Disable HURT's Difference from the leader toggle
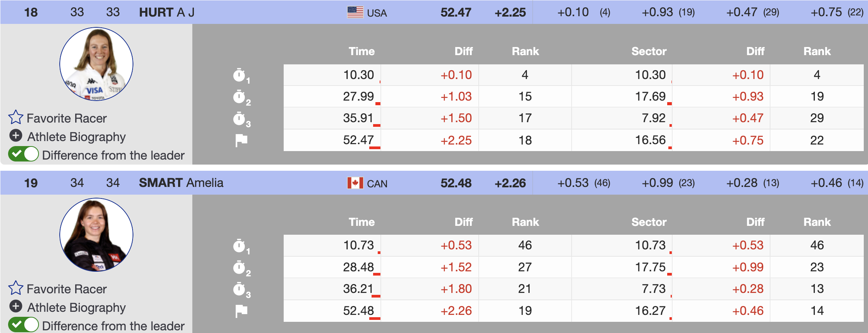 coord(24,154)
